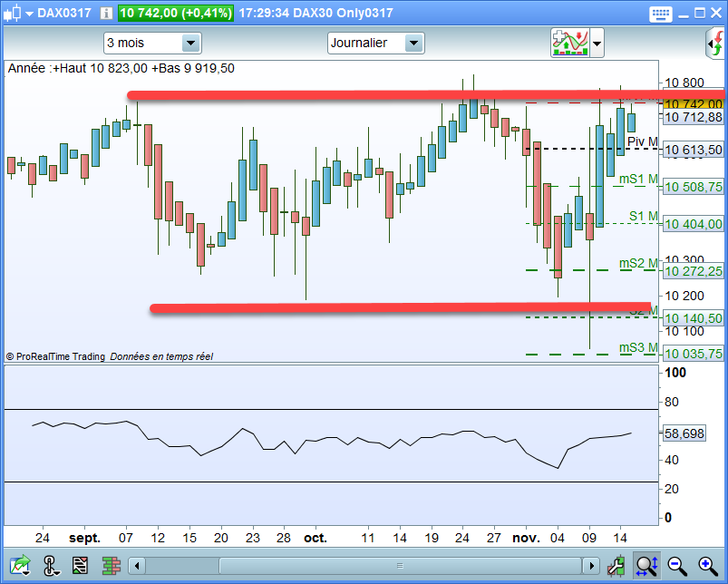Select the RSI value label 58,698
The height and width of the screenshot is (584, 728).
[x=684, y=433]
